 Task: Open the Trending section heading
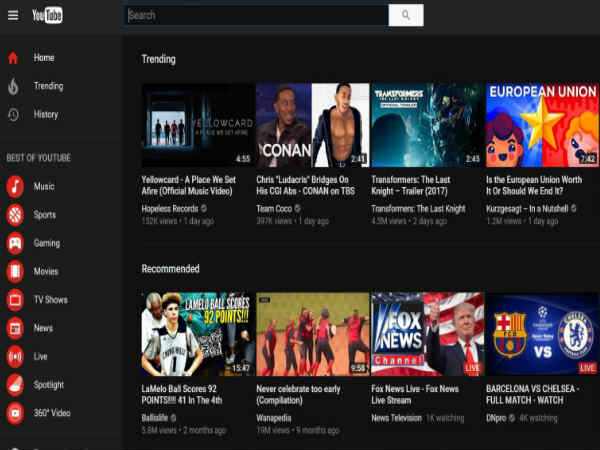pos(158,59)
